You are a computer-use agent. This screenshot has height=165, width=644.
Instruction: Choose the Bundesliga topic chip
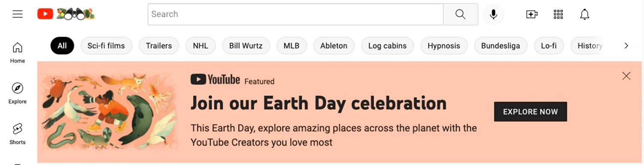501,46
